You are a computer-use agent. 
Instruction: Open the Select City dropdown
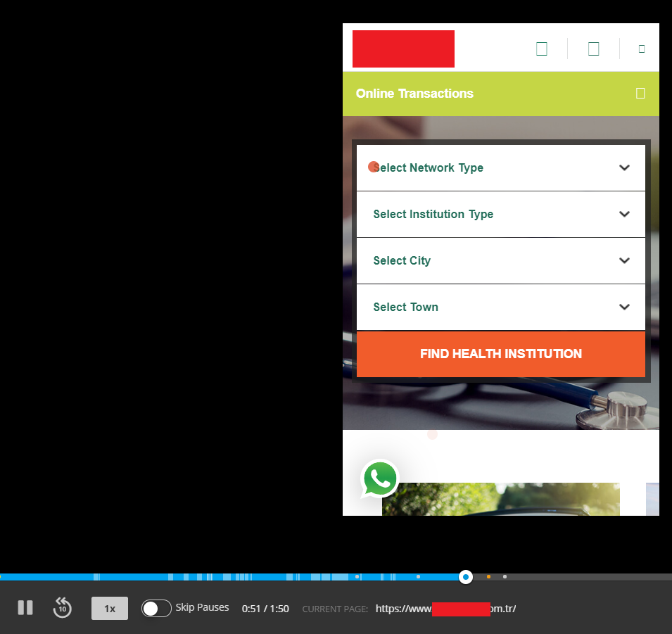pos(500,260)
